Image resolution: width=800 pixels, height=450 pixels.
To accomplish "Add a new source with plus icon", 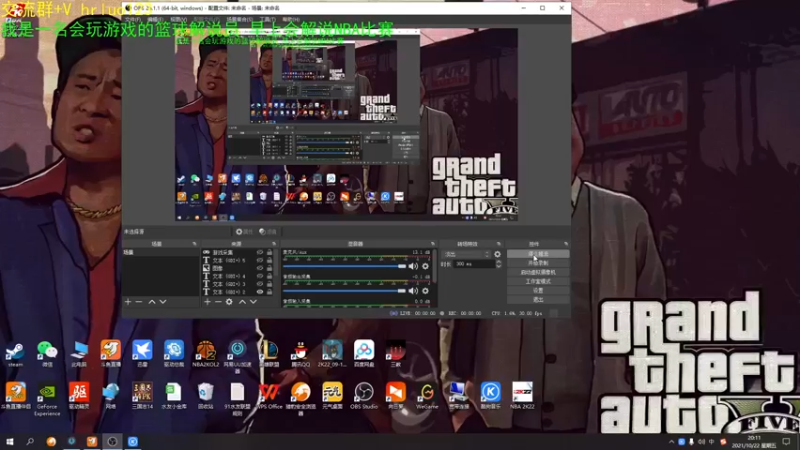I will coord(207,302).
